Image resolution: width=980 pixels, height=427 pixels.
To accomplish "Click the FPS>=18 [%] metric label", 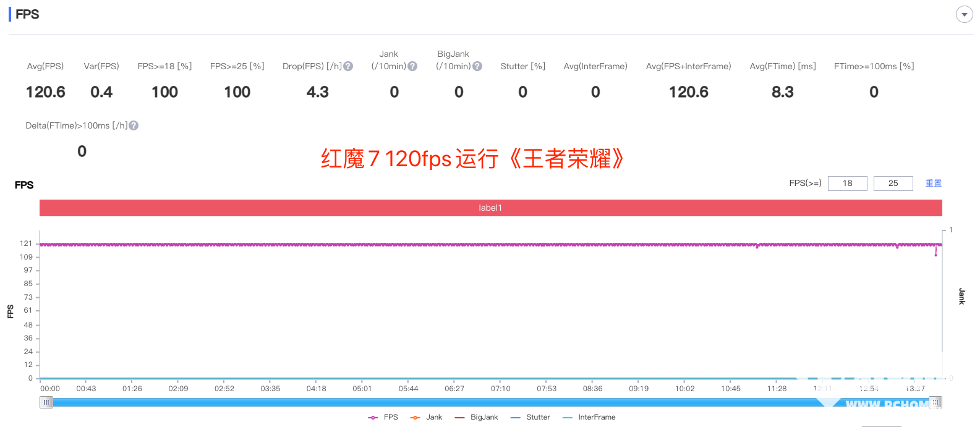I will [x=164, y=66].
